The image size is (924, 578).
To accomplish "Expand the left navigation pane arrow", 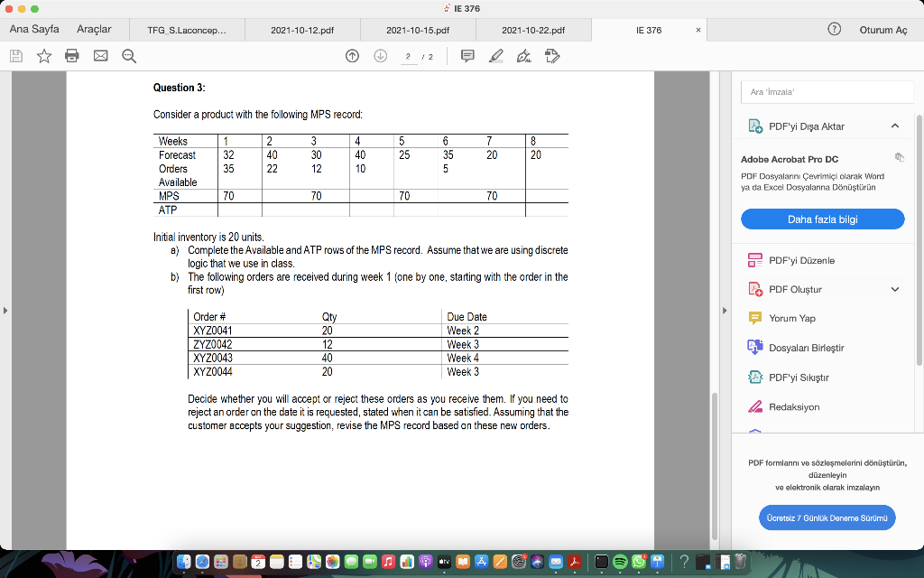I will tap(5, 311).
